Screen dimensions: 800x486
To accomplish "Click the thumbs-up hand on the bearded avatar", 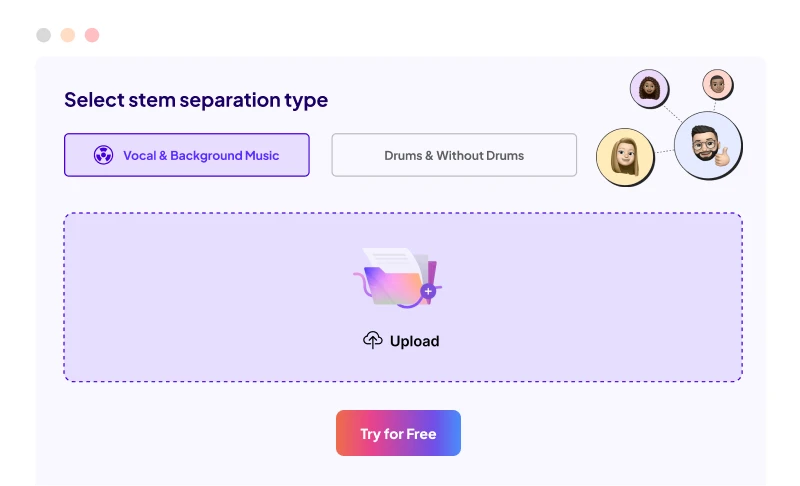I will click(722, 152).
